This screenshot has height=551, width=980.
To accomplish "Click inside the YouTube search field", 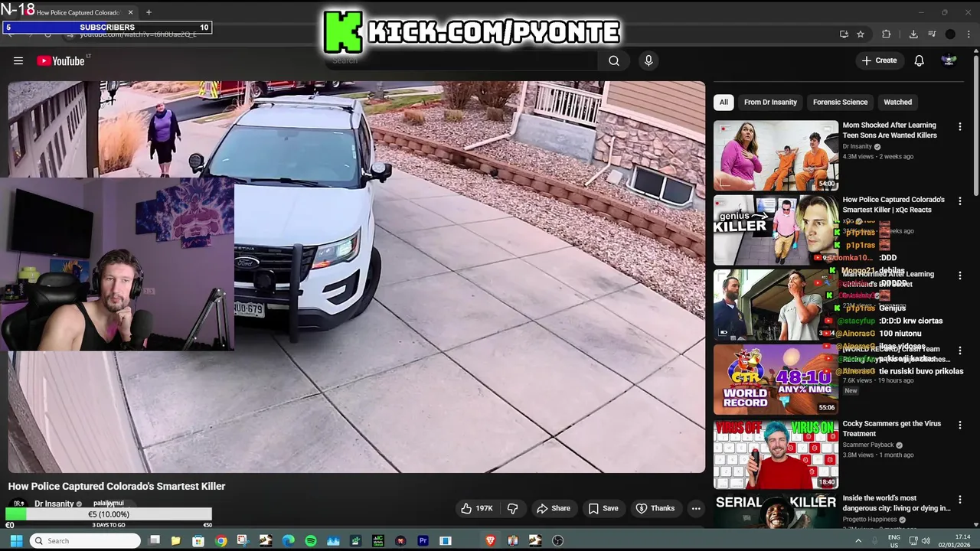I will (462, 60).
